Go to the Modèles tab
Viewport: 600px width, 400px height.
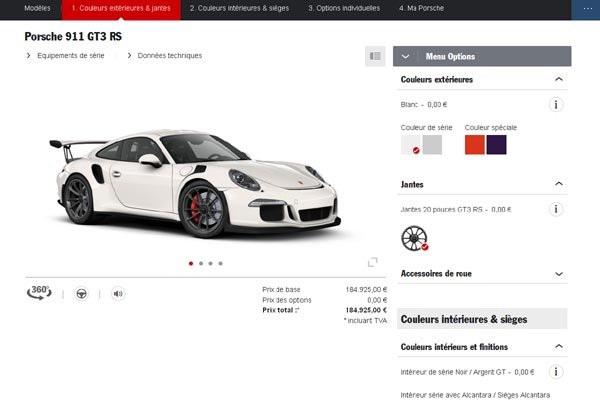click(37, 8)
